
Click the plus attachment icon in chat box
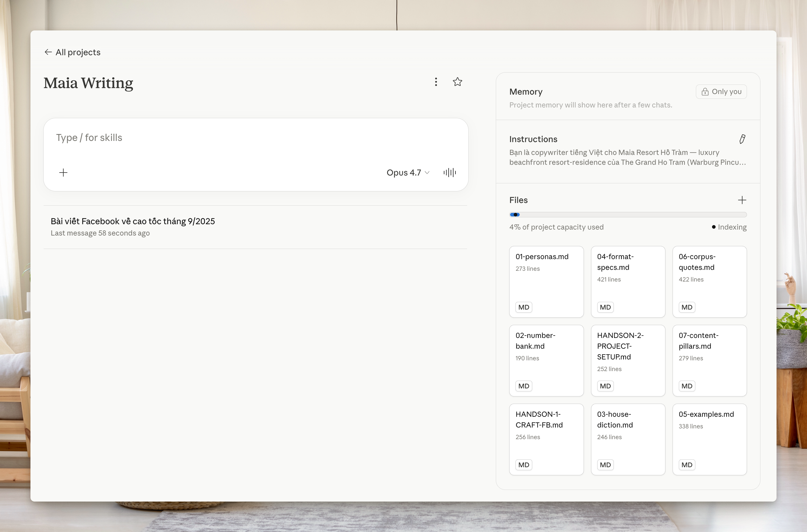tap(63, 172)
